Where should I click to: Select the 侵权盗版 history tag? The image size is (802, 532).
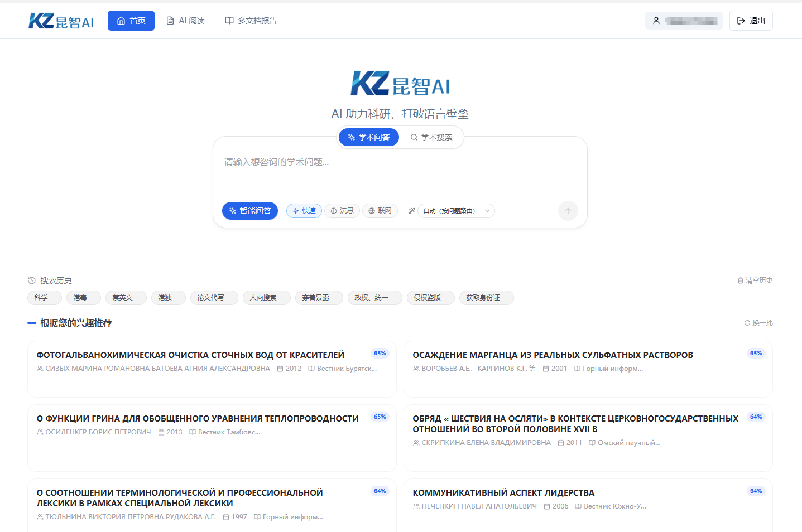tap(431, 298)
